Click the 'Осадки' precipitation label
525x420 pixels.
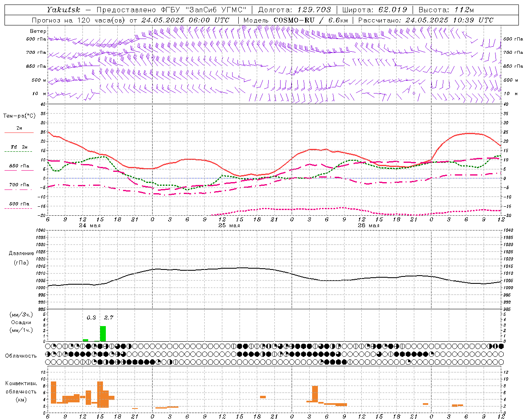21,322
